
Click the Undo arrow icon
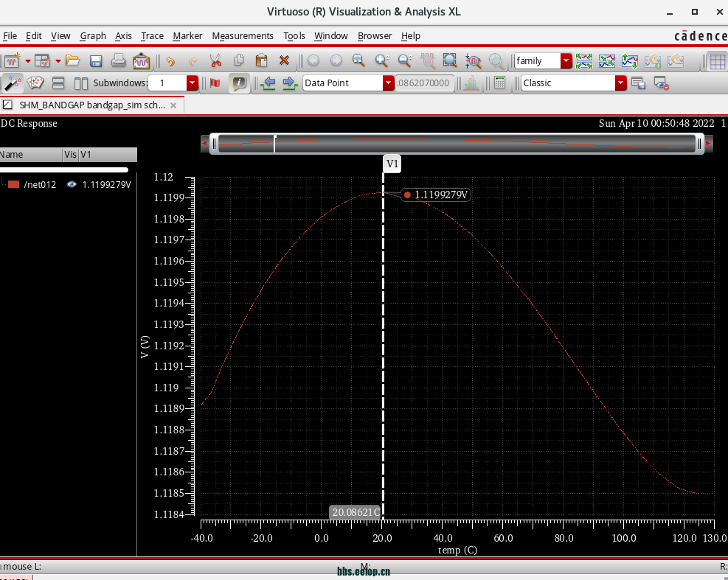(170, 61)
